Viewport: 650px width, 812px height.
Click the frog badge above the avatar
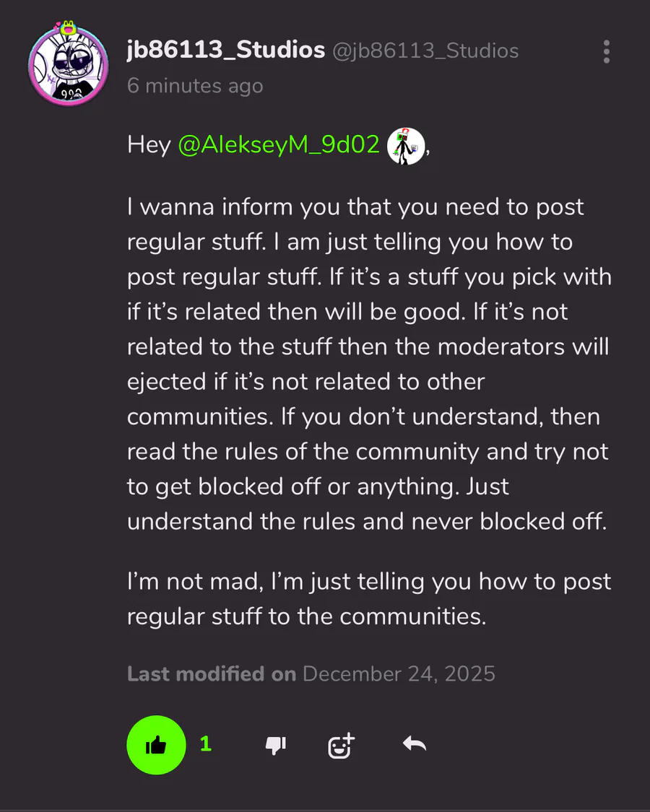click(x=68, y=28)
